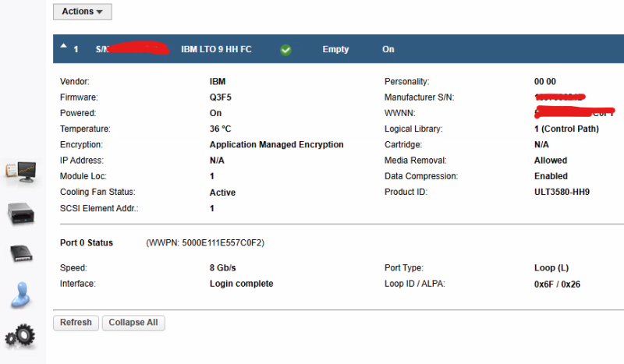
Task: Click the Manufacturer S/N: label
Action: [x=419, y=97]
